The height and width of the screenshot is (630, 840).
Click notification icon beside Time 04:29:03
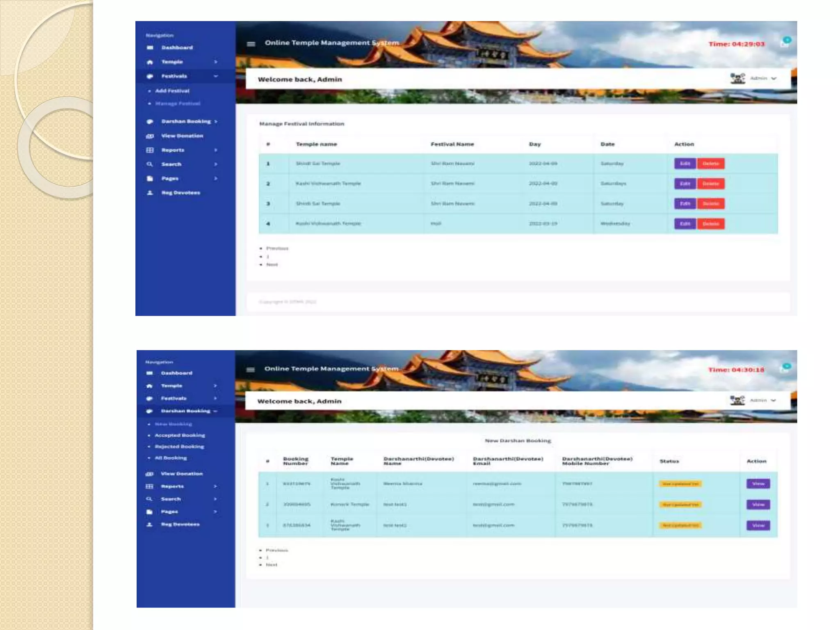click(x=785, y=43)
